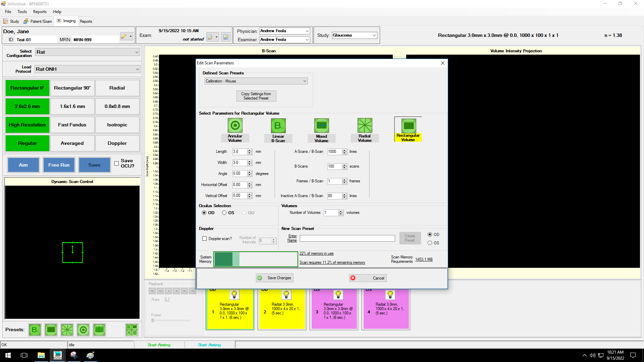The height and width of the screenshot is (362, 644).
Task: Select the OS oculus radio button
Action: point(224,213)
